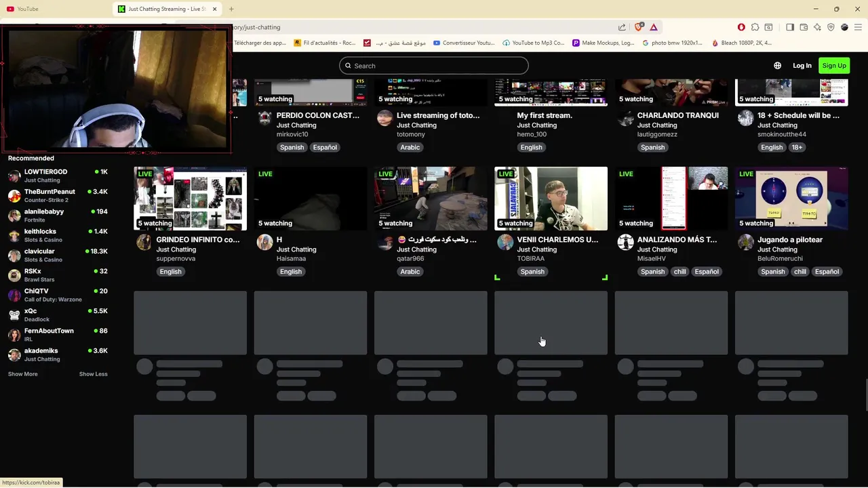Open a new browser tab
The image size is (868, 488).
(x=231, y=9)
